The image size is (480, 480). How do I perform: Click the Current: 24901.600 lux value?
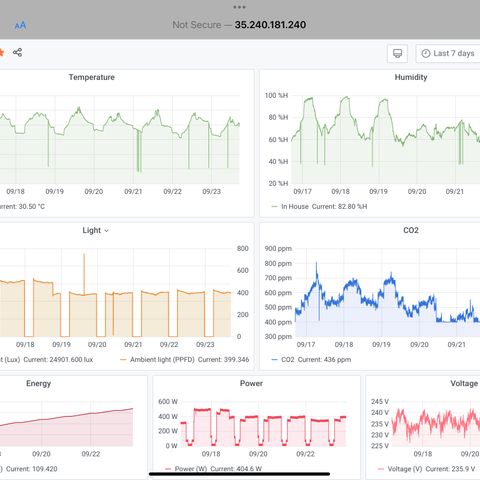[x=58, y=359]
